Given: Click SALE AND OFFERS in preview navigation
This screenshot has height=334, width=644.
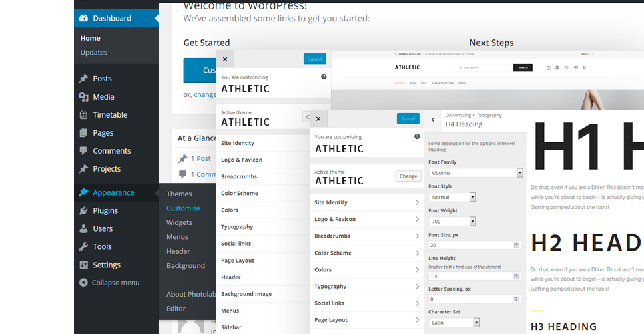Looking at the screenshot, I should click(x=442, y=83).
